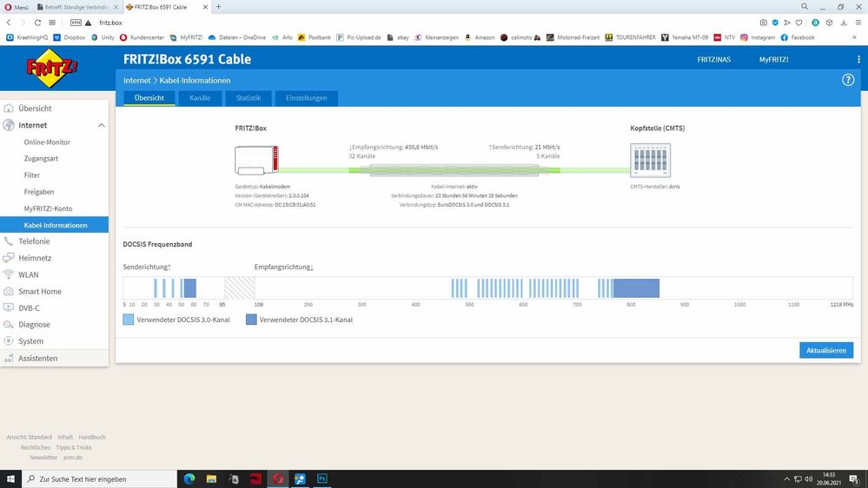The image size is (868, 488).
Task: Click the Smart Home icon
Action: (9, 291)
